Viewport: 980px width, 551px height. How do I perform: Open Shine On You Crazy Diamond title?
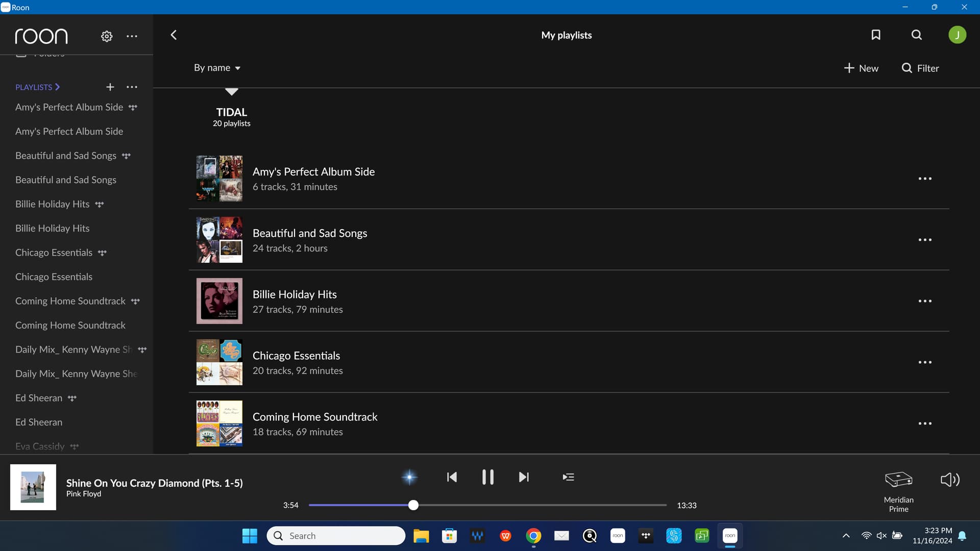click(154, 483)
